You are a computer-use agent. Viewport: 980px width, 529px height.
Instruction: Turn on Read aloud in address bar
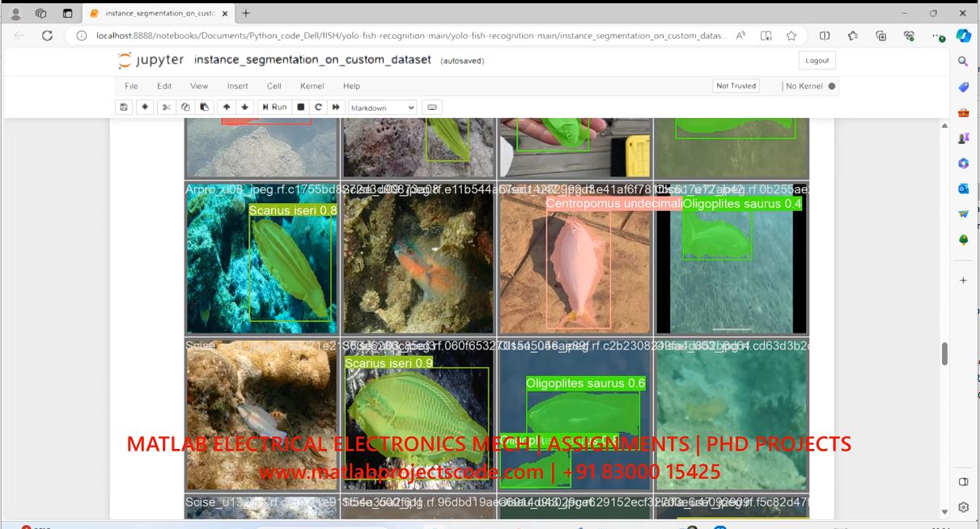pos(740,36)
